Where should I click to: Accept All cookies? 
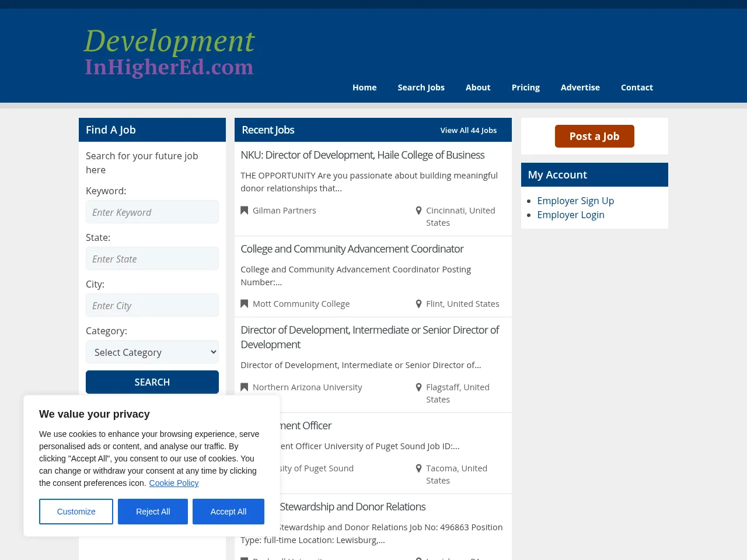click(x=228, y=512)
